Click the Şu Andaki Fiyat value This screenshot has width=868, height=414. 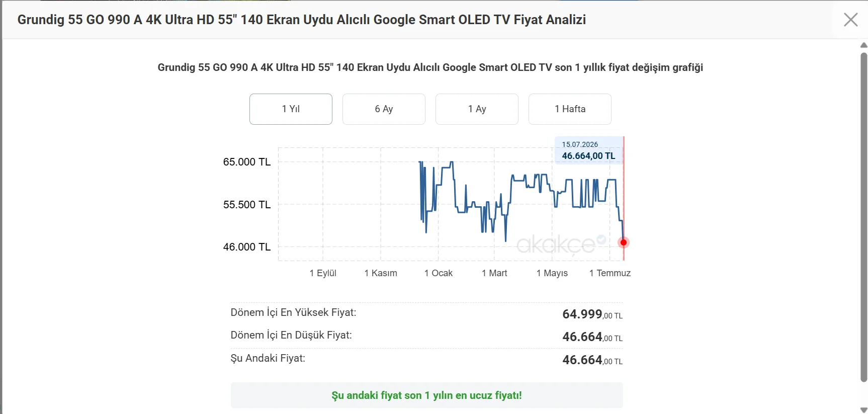(592, 360)
